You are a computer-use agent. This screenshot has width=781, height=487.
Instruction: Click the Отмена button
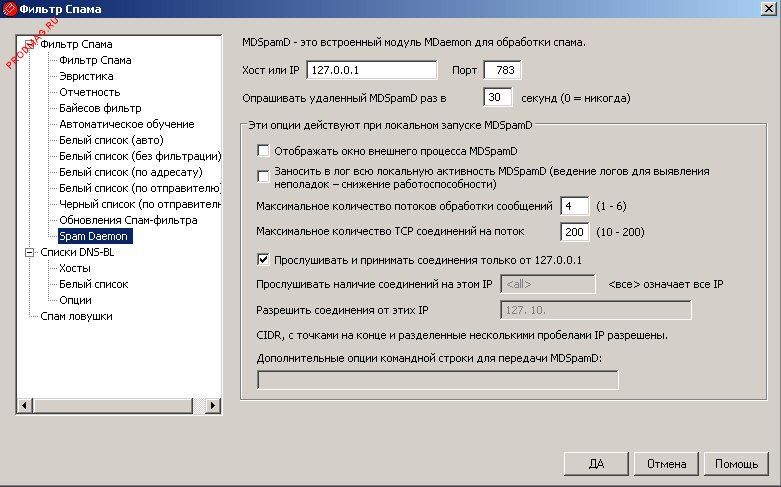(x=666, y=464)
